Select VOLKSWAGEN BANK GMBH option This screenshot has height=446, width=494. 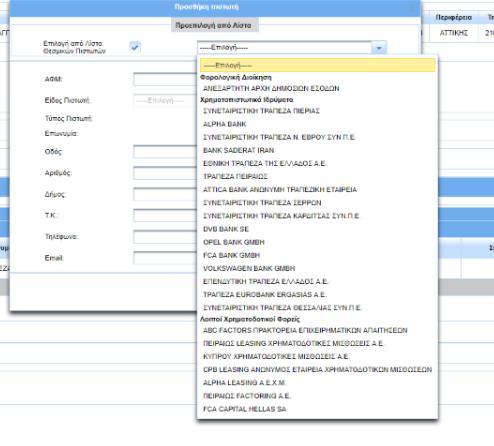pos(249,268)
